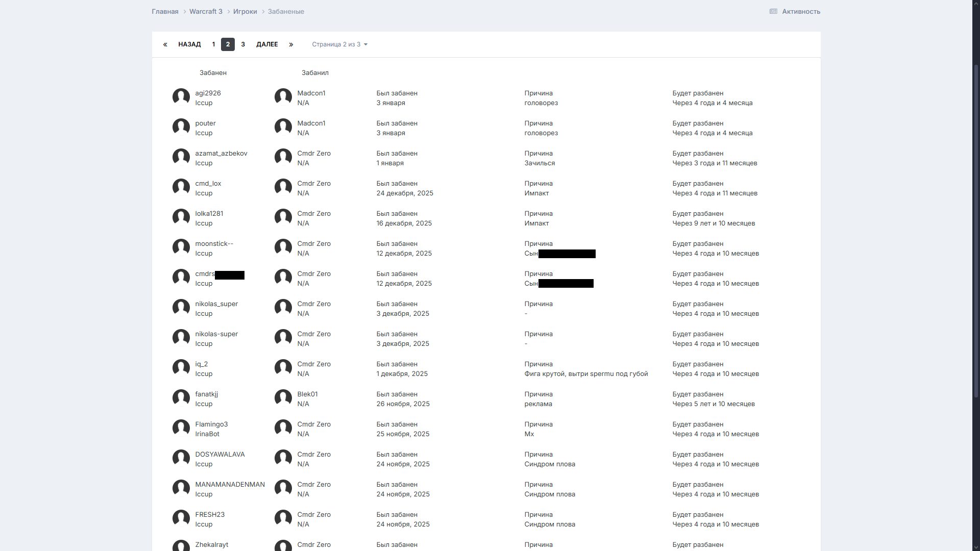The height and width of the screenshot is (551, 980).
Task: Click agi2926's avatar icon
Action: [x=181, y=97]
